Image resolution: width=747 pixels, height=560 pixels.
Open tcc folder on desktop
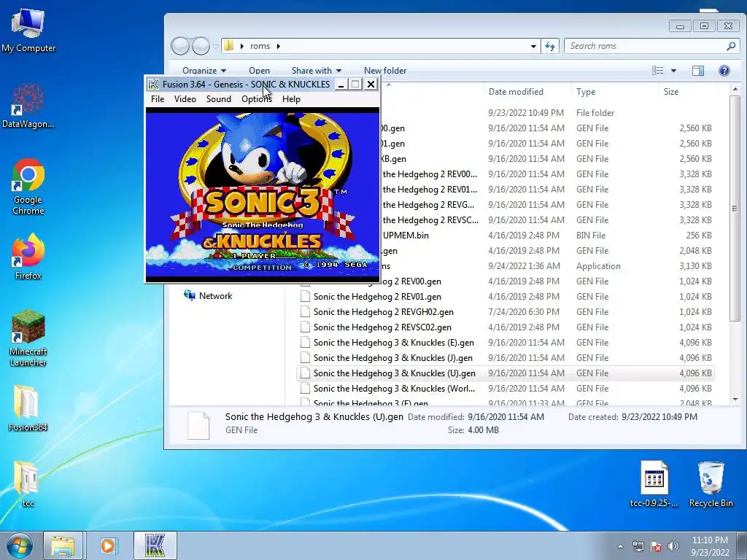click(28, 484)
